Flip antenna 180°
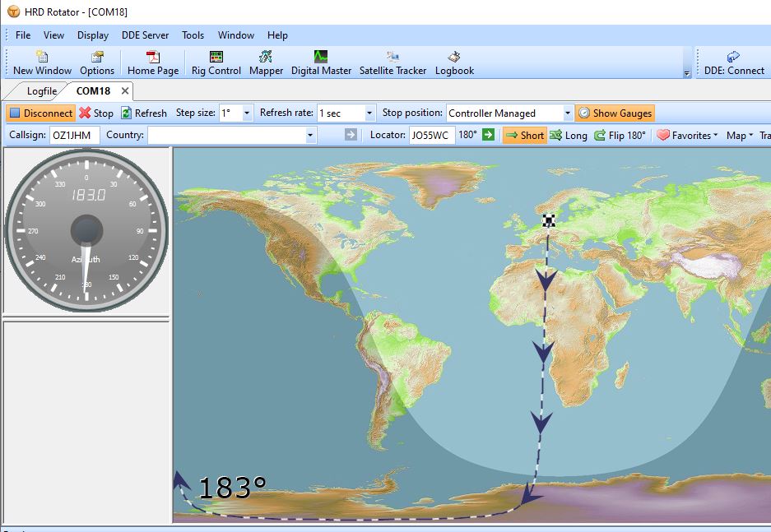 (620, 135)
